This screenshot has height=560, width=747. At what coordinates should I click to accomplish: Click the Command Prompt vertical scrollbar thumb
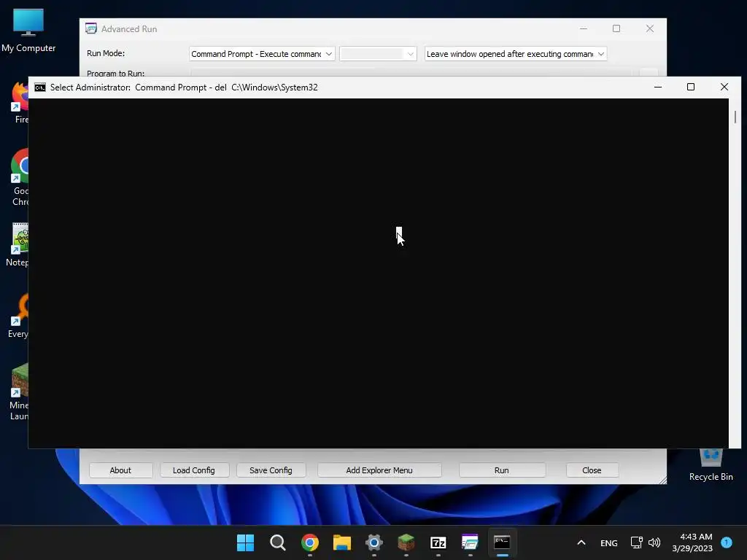[735, 117]
